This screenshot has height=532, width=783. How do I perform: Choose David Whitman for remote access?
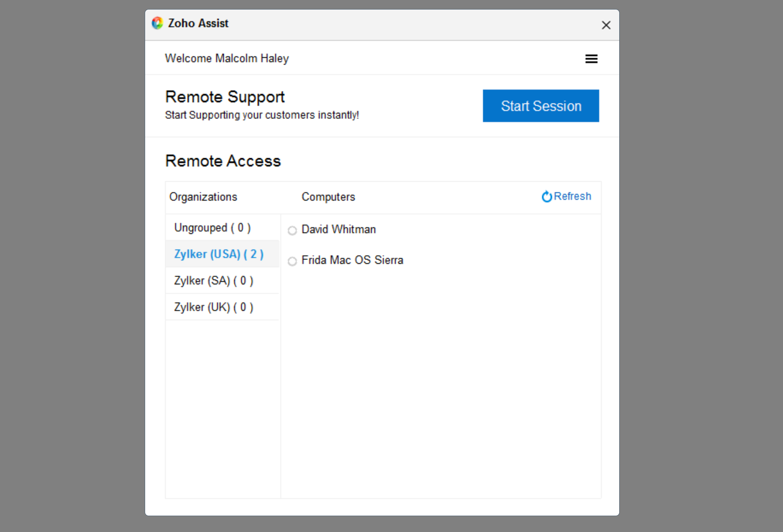338,230
